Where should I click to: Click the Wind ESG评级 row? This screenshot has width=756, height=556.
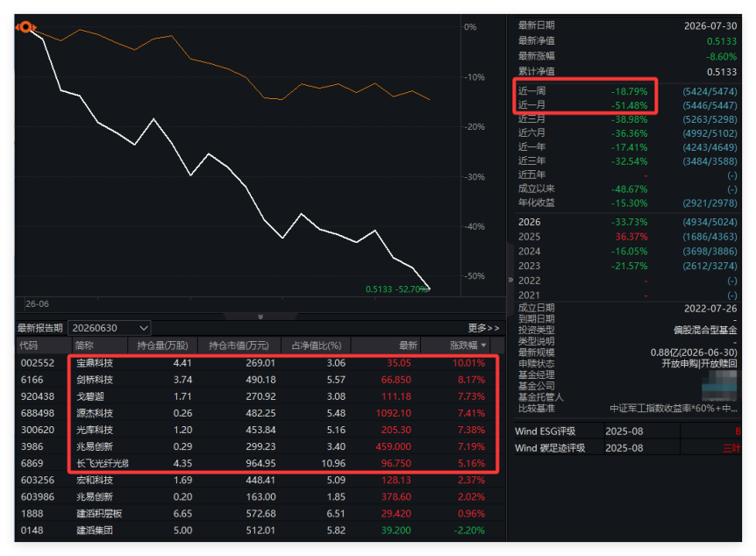[x=627, y=431]
